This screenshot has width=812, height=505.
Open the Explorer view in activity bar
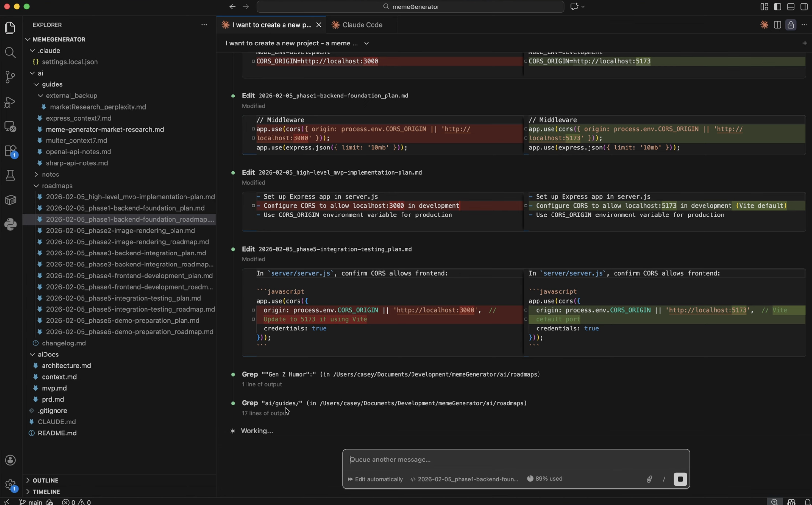point(10,28)
